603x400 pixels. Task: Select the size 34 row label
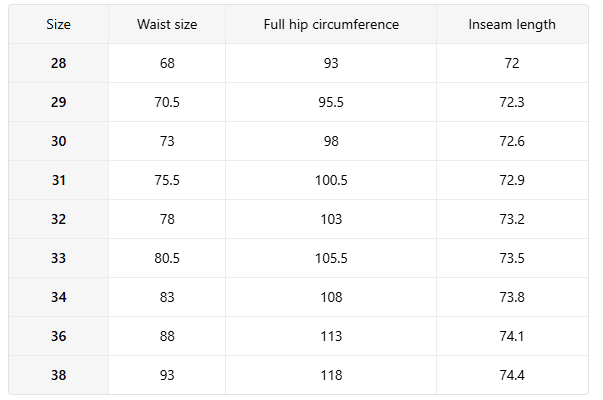58,297
